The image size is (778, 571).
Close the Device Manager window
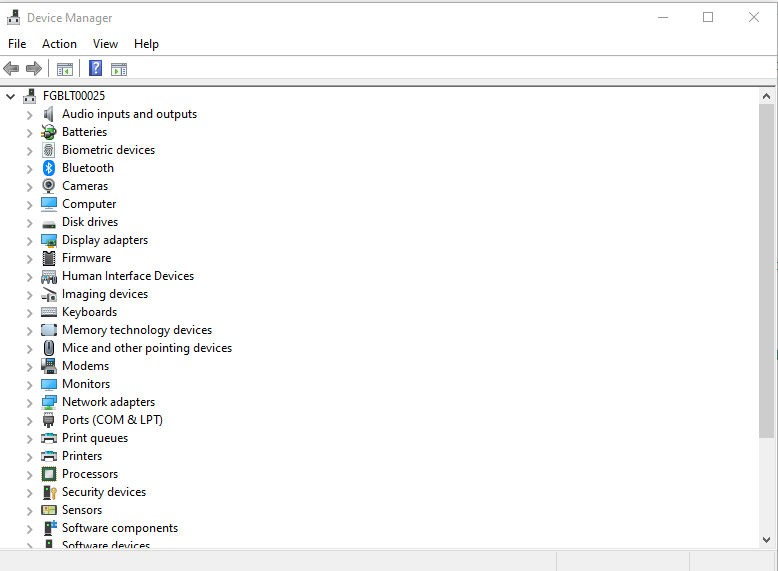click(x=754, y=17)
